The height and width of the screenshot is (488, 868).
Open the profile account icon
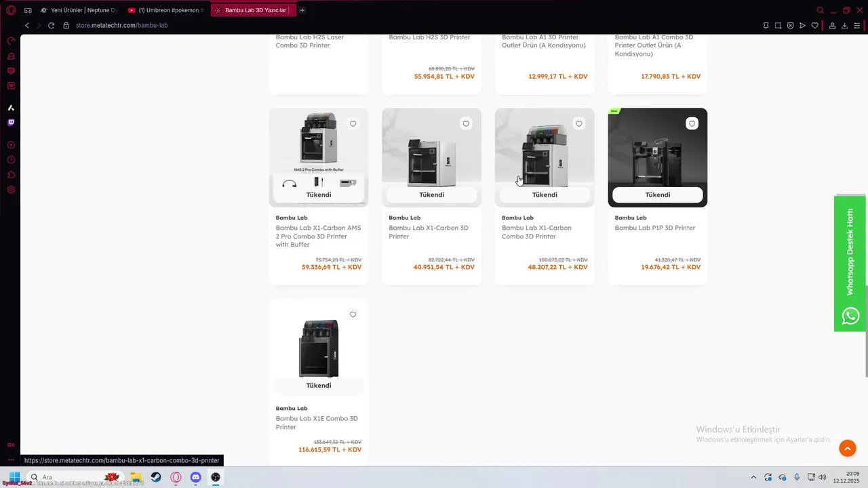(x=832, y=25)
